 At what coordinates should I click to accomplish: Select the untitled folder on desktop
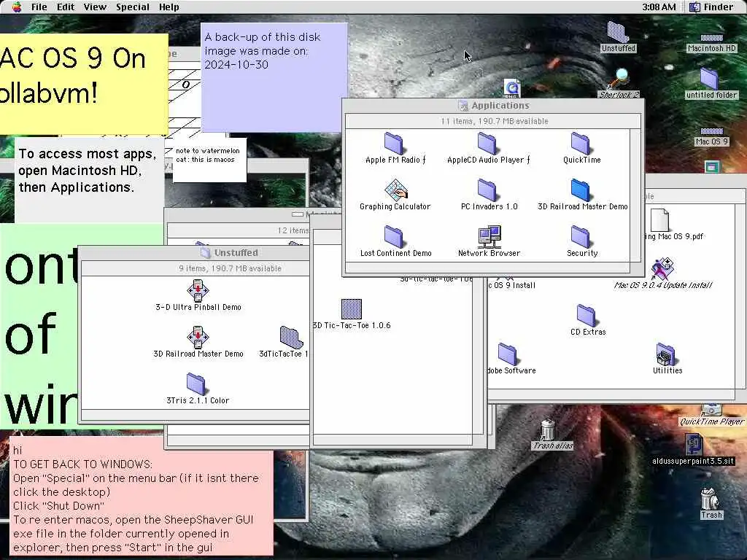click(709, 78)
